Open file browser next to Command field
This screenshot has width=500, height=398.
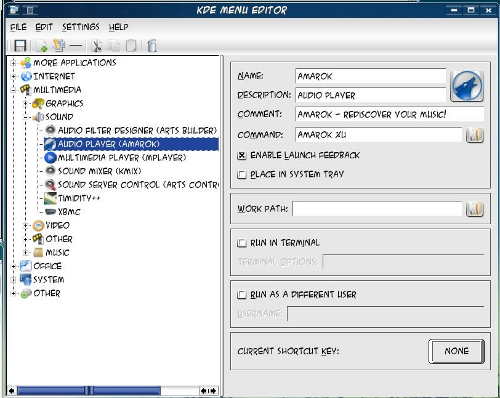click(x=475, y=135)
